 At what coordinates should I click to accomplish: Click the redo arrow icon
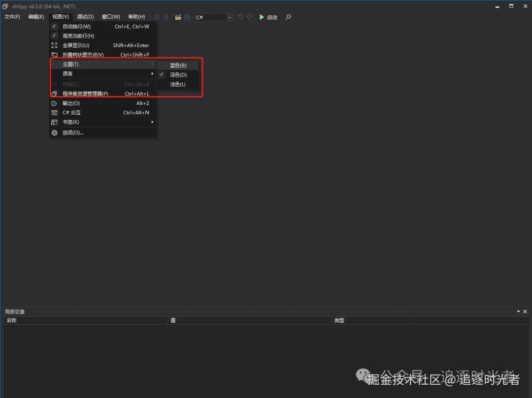pyautogui.click(x=250, y=17)
